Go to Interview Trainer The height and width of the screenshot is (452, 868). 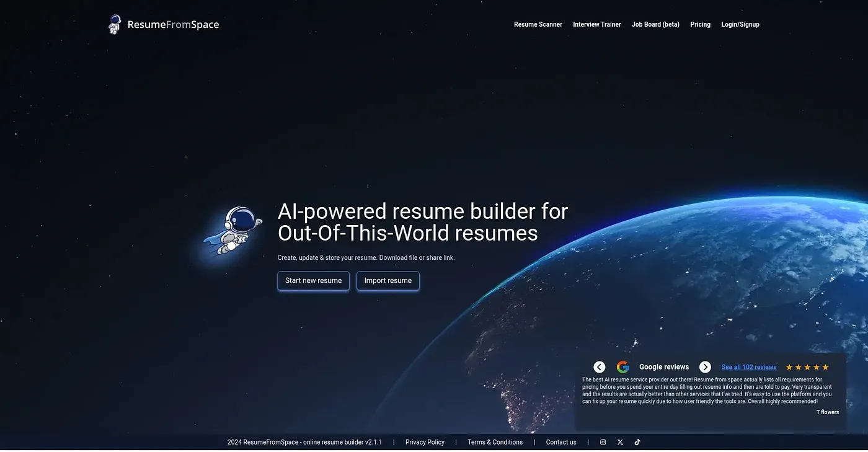[597, 25]
